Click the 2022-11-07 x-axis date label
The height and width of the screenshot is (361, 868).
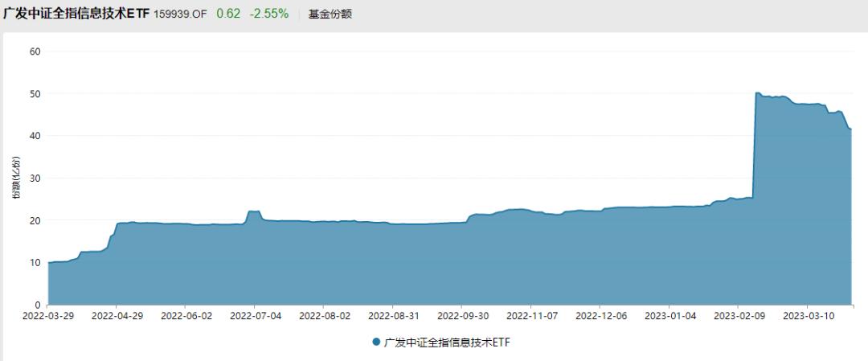tap(531, 316)
